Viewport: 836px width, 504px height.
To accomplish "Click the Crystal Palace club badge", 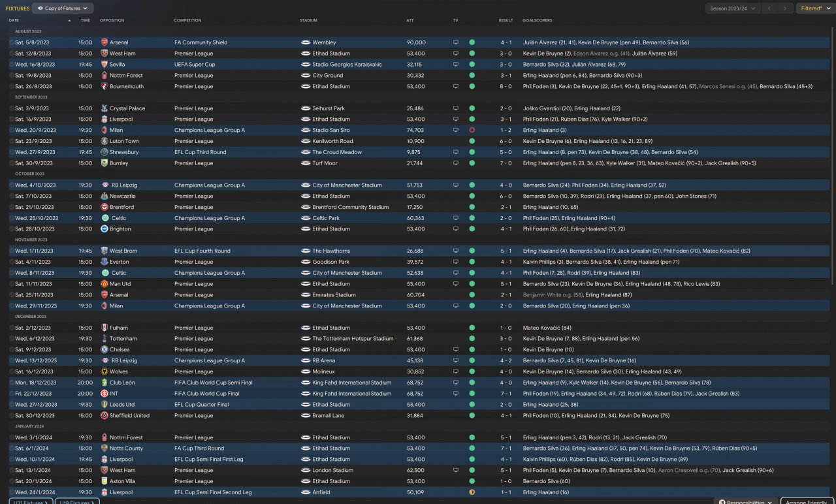I will coord(104,108).
